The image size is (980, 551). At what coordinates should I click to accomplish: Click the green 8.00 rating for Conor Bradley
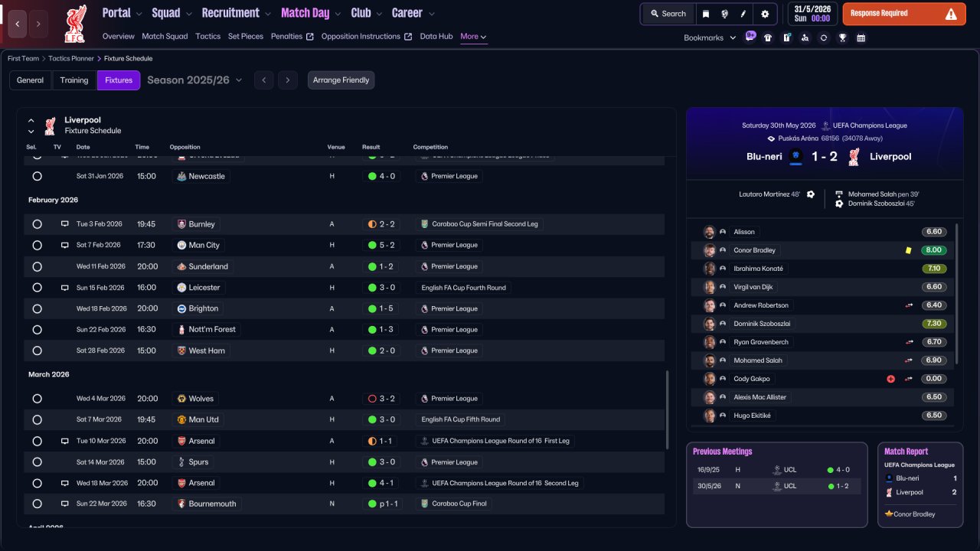(934, 250)
